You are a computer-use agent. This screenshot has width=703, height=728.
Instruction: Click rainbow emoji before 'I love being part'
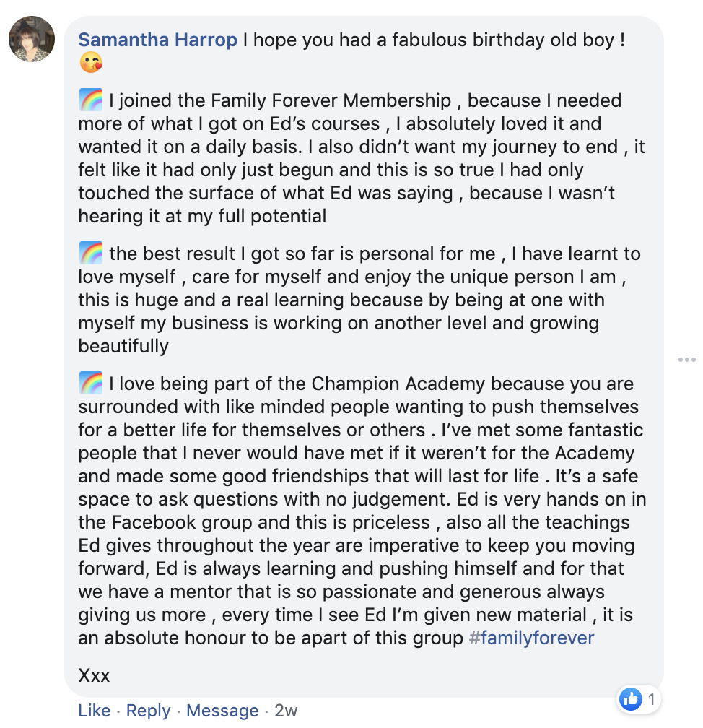(x=91, y=383)
